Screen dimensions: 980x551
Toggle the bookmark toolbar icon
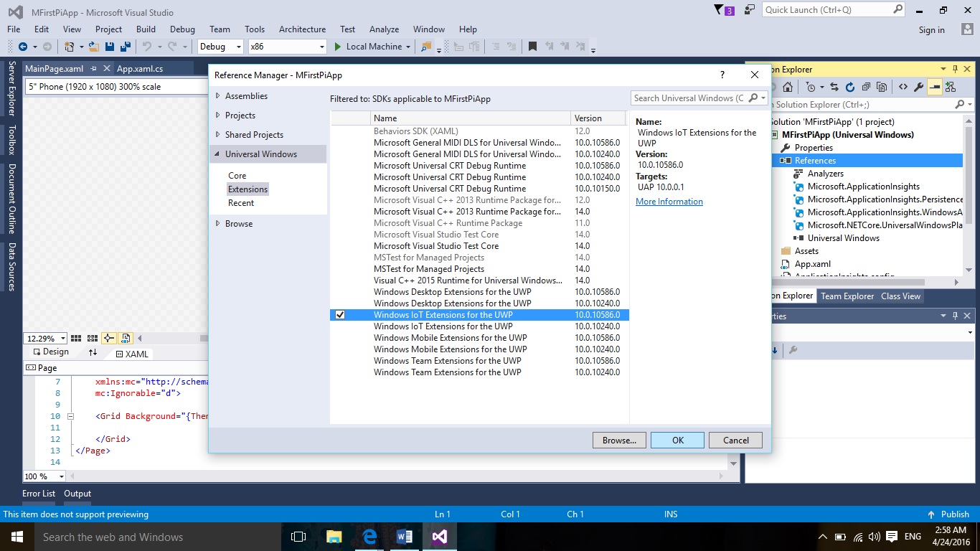(x=532, y=47)
